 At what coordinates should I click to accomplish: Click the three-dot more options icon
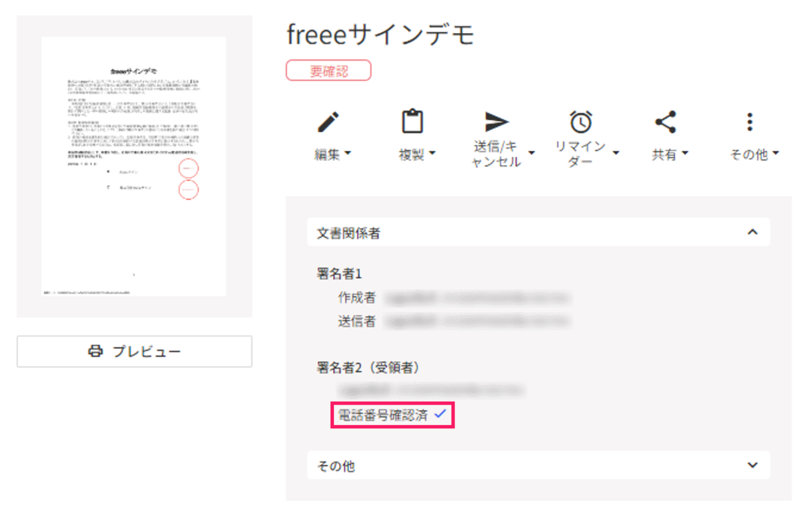[750, 122]
